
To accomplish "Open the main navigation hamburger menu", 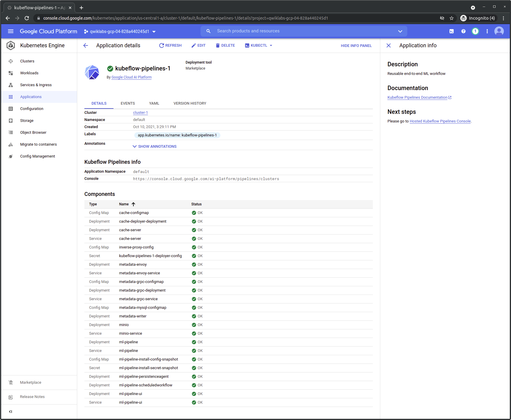I will pyautogui.click(x=11, y=31).
